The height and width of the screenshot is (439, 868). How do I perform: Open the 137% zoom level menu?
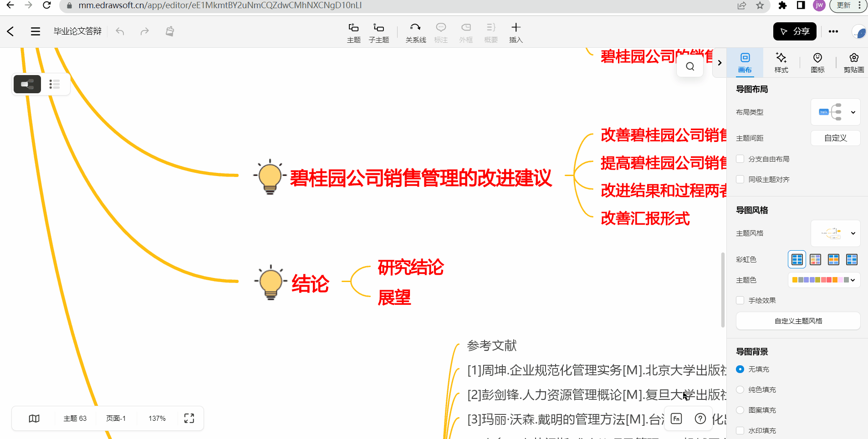157,419
